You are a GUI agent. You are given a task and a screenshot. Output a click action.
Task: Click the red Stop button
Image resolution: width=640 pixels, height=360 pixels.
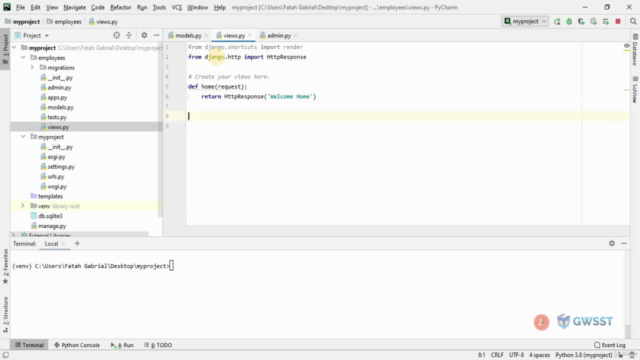pos(618,22)
